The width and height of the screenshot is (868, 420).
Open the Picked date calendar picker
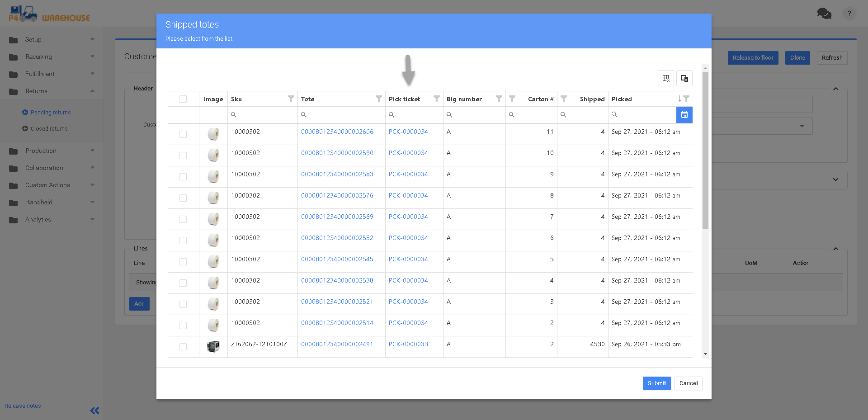[x=684, y=115]
